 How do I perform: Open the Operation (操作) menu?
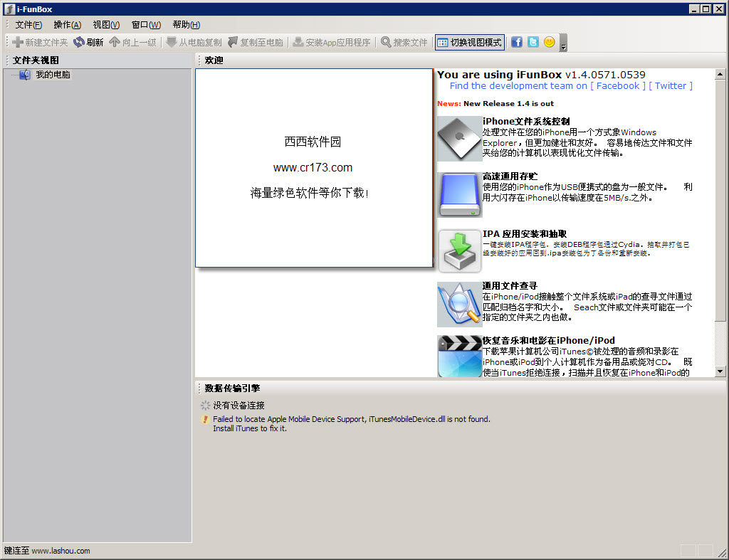point(68,25)
